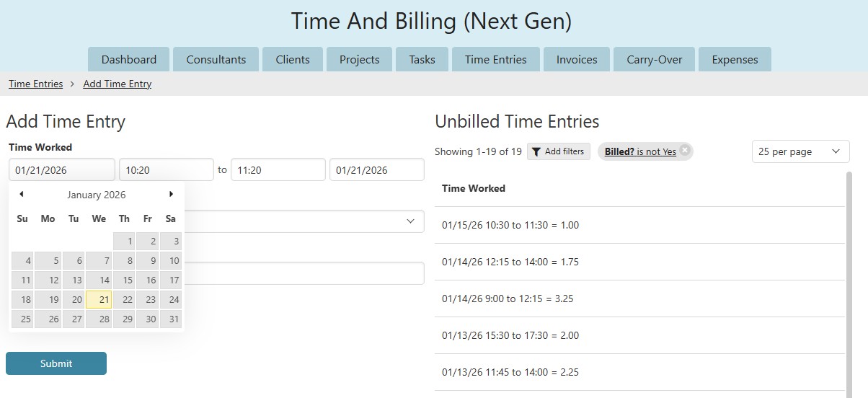Image resolution: width=868 pixels, height=398 pixels.
Task: Click the entries list vertical scrollbar
Action: click(849, 288)
